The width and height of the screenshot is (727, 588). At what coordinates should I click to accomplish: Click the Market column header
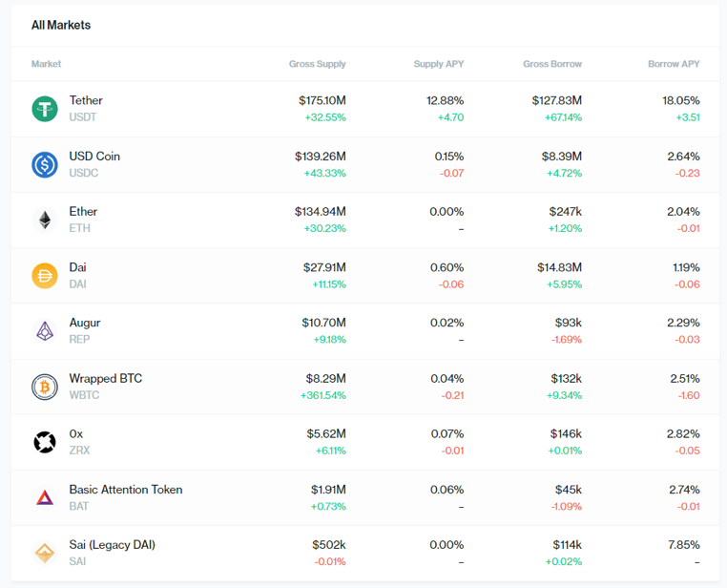[x=46, y=64]
